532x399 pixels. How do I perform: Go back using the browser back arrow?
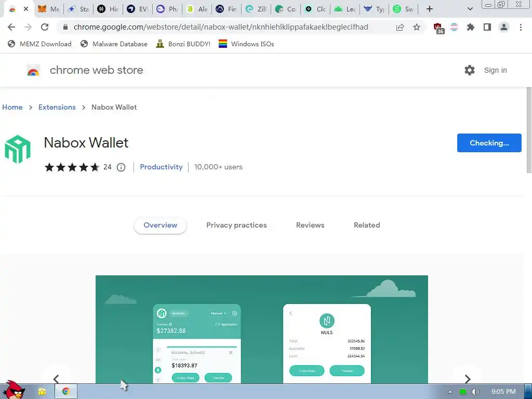[x=11, y=27]
